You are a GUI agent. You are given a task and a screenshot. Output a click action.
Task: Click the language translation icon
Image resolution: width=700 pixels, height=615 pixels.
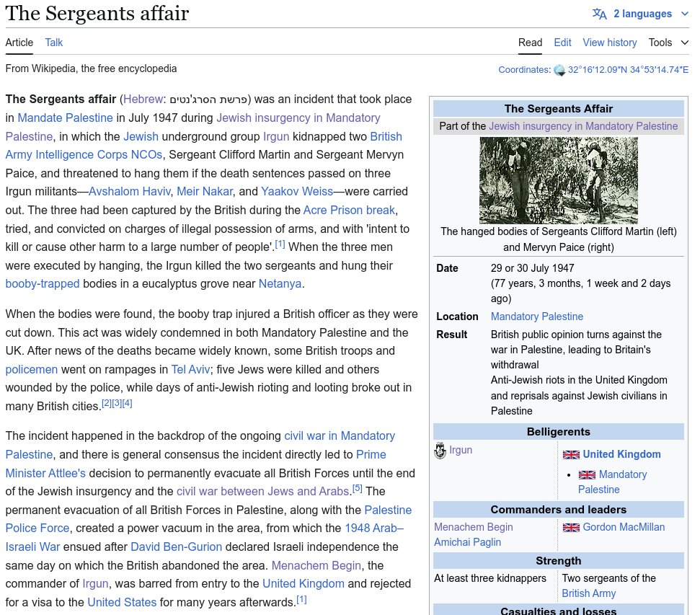click(599, 14)
